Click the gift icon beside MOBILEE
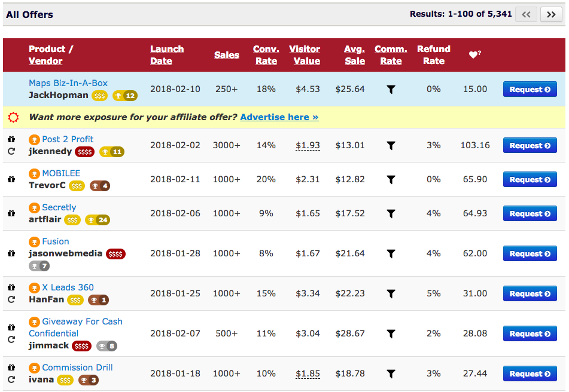The width and height of the screenshot is (569, 392). point(11,179)
